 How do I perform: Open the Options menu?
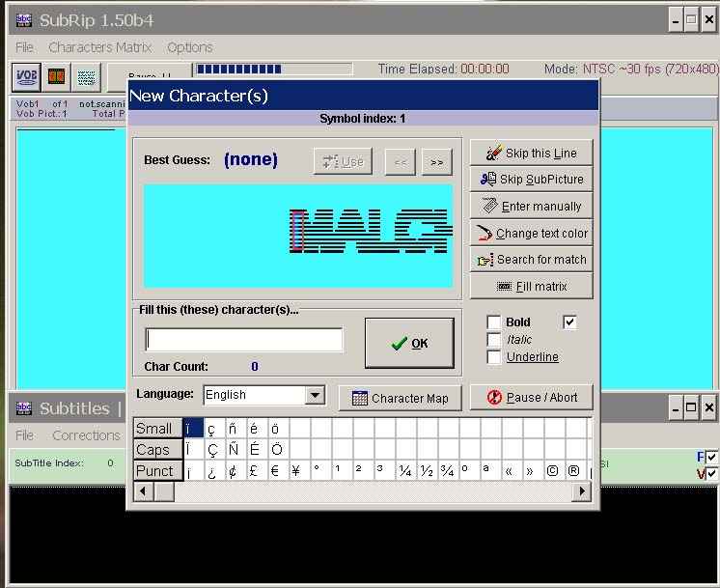point(189,47)
